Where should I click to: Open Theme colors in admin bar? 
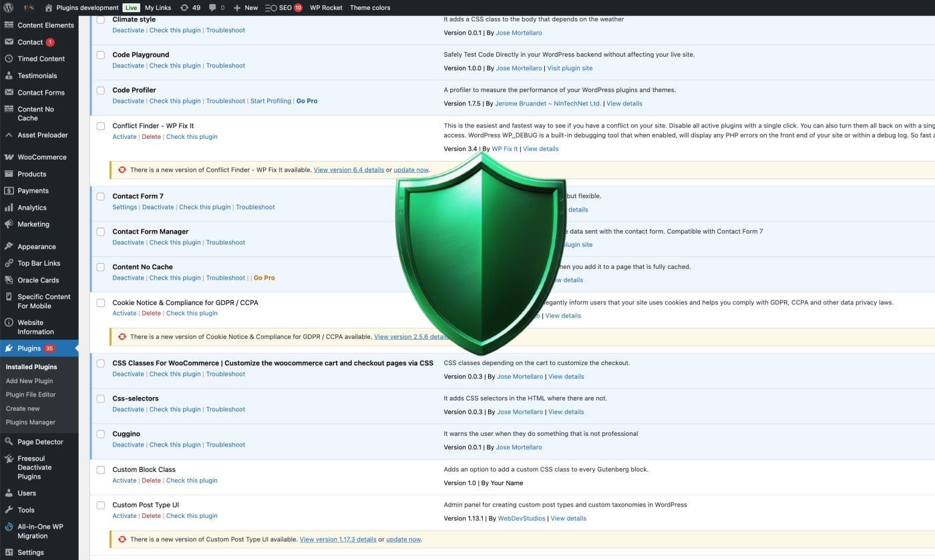coord(370,7)
